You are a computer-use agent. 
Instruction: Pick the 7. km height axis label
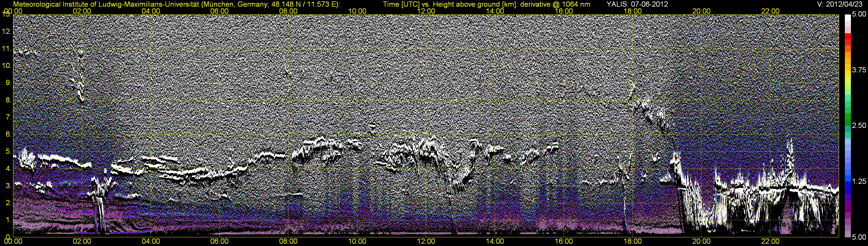[8, 117]
